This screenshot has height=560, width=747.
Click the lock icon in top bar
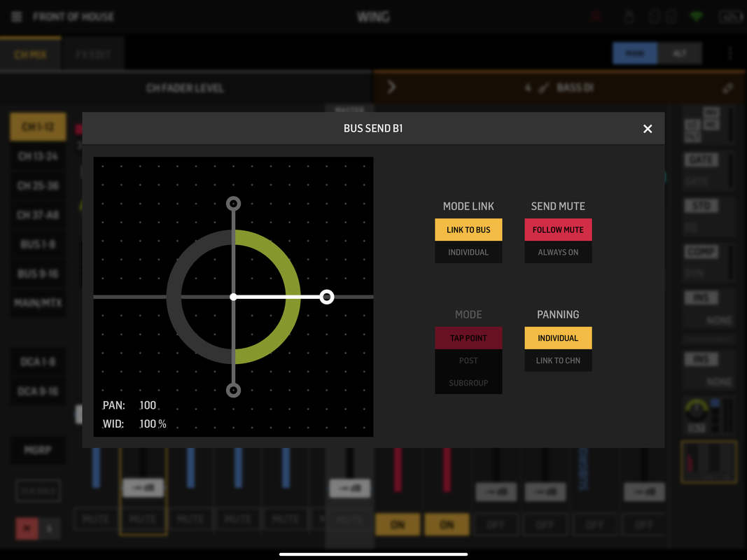coord(629,17)
